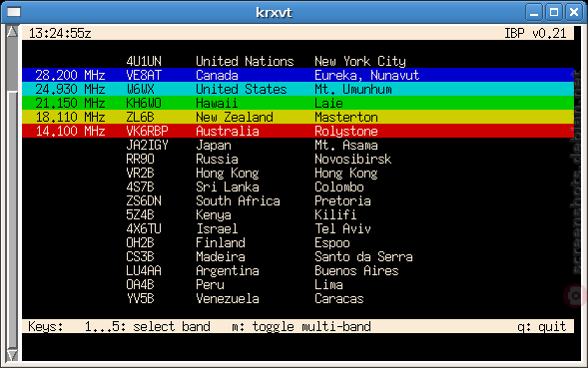Click the scrollbar up arrow
The width and height of the screenshot is (588, 368).
tap(12, 32)
